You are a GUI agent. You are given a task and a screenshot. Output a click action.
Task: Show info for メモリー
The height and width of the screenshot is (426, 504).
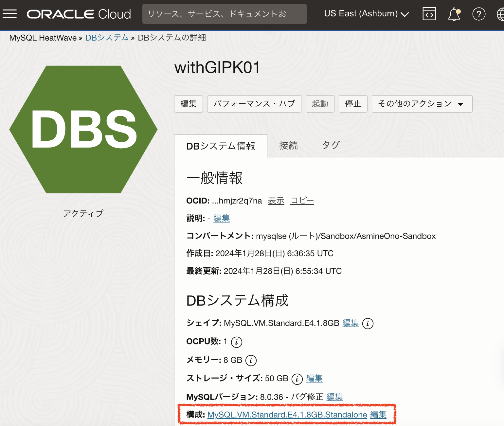251,360
